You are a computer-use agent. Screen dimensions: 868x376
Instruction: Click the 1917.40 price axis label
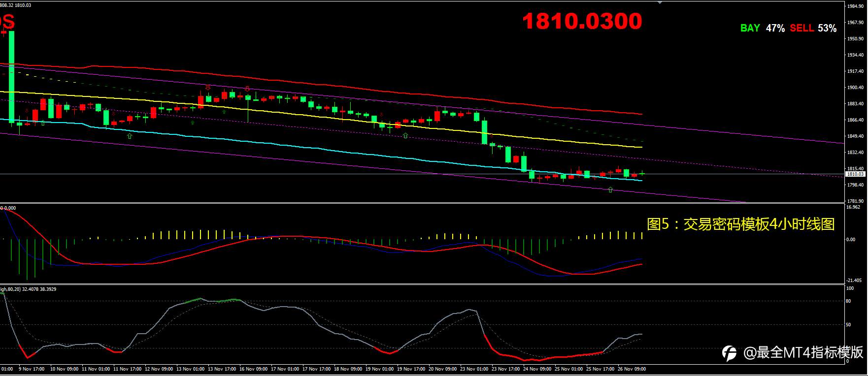(855, 71)
